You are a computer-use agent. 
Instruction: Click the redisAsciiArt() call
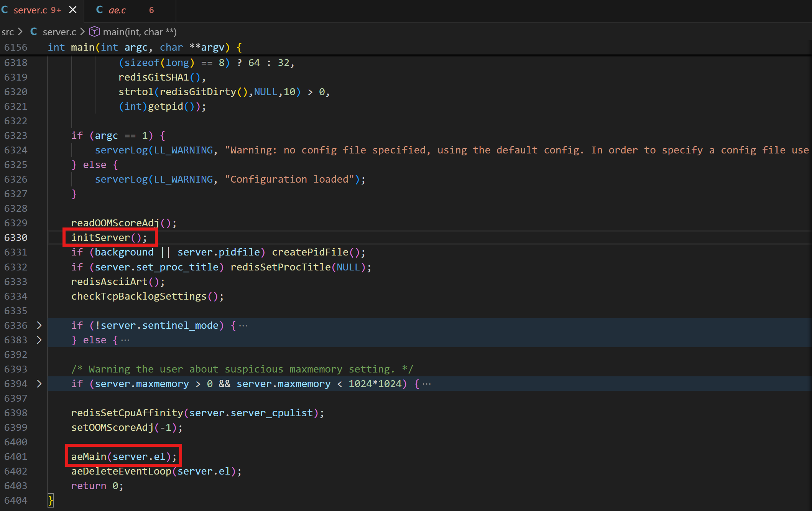[x=118, y=282]
